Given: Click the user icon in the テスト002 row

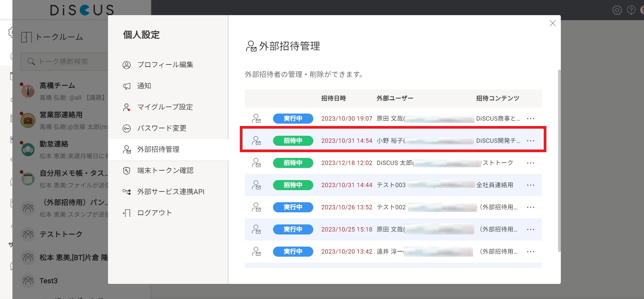Looking at the screenshot, I should pos(256,207).
